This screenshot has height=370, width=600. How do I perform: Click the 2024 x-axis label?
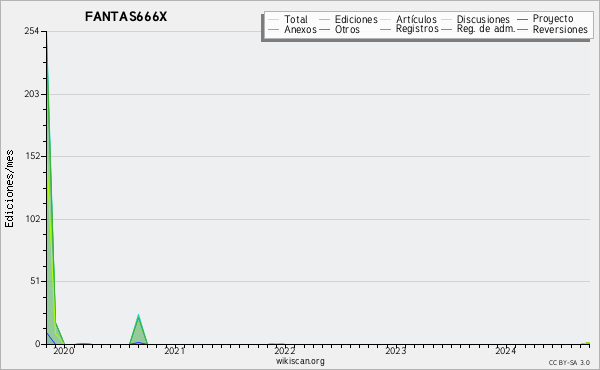(505, 351)
